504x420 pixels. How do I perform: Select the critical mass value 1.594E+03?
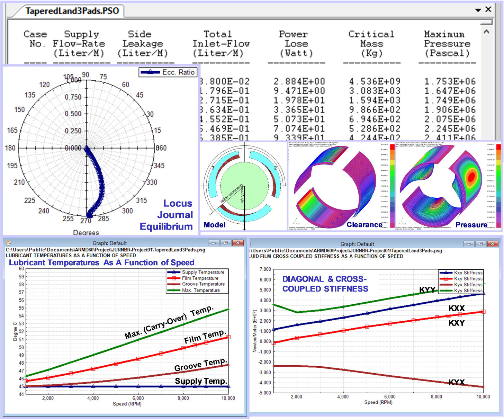(x=375, y=100)
